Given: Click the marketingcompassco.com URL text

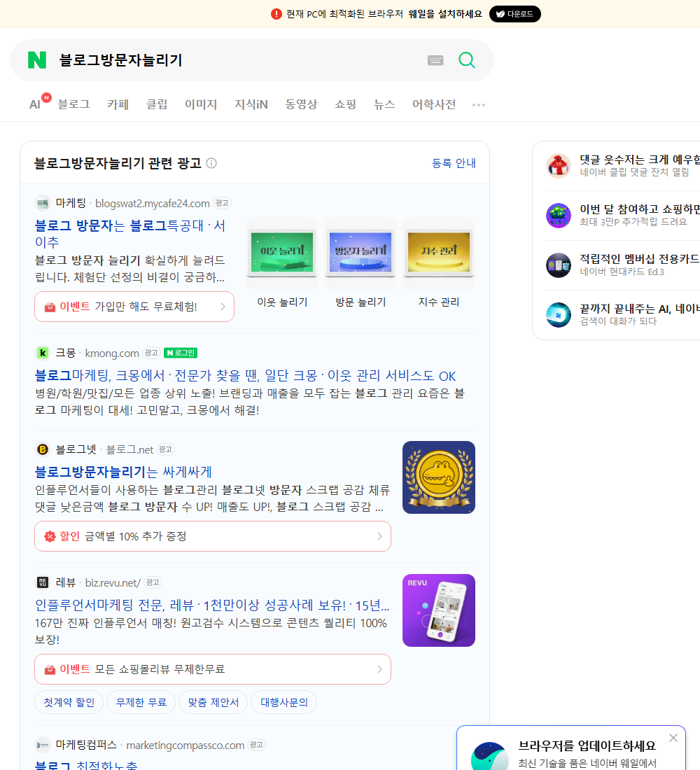Looking at the screenshot, I should pyautogui.click(x=185, y=745).
